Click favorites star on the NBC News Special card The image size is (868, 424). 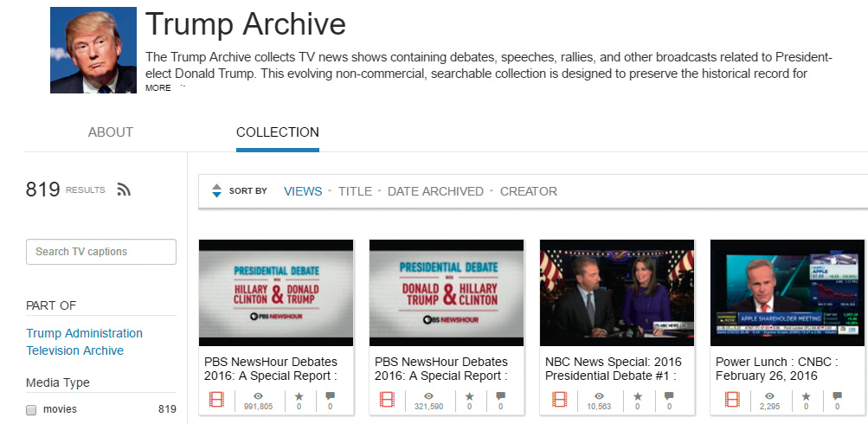tap(637, 395)
